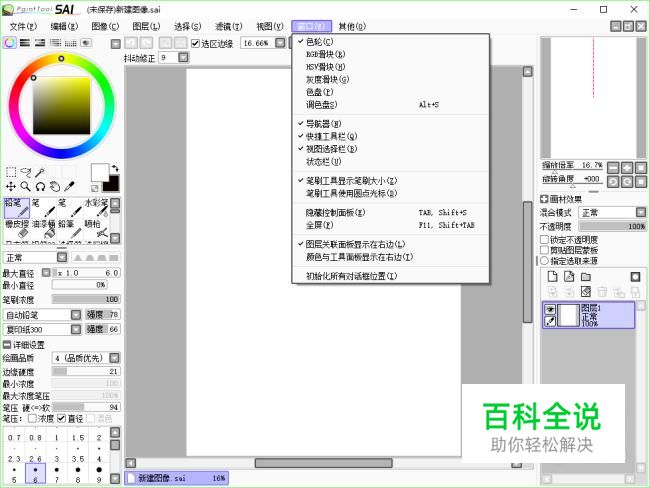Click the redo toolbar button
The image size is (650, 488).
146,43
